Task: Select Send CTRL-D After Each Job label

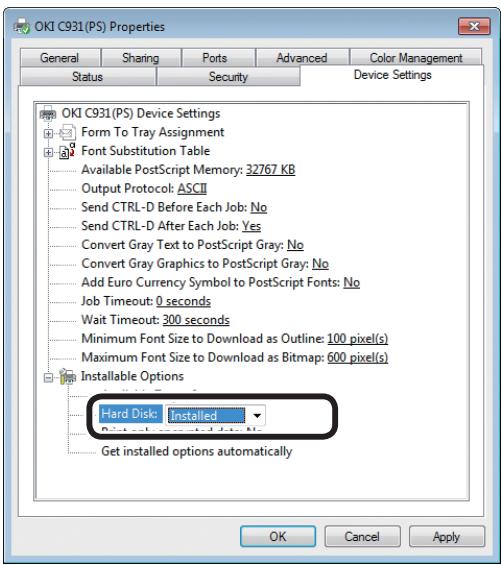Action: 160,226
